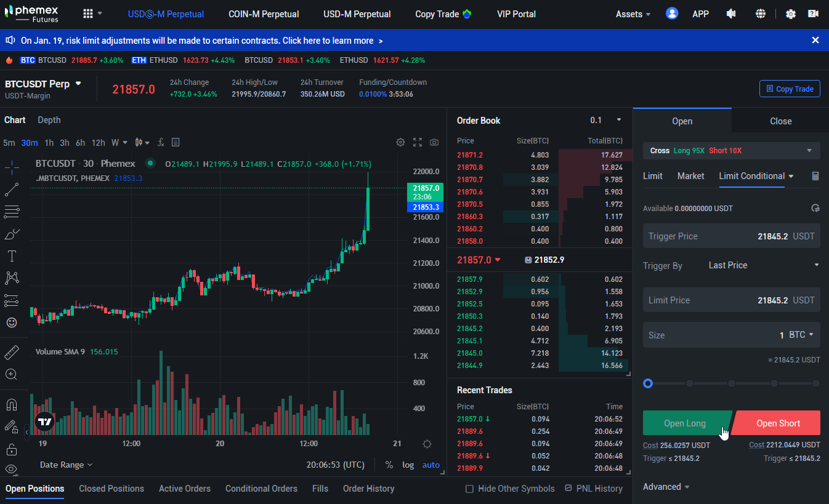The image size is (829, 504).
Task: Expand the Cross leverage mode selector
Action: (x=732, y=151)
